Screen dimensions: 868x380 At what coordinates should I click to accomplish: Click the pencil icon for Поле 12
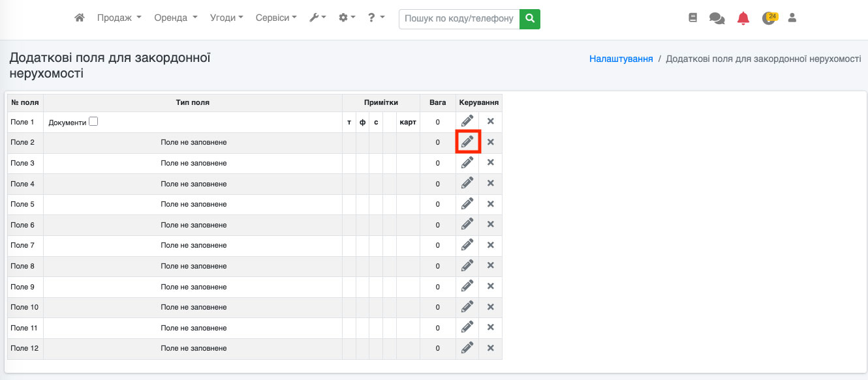pos(467,348)
